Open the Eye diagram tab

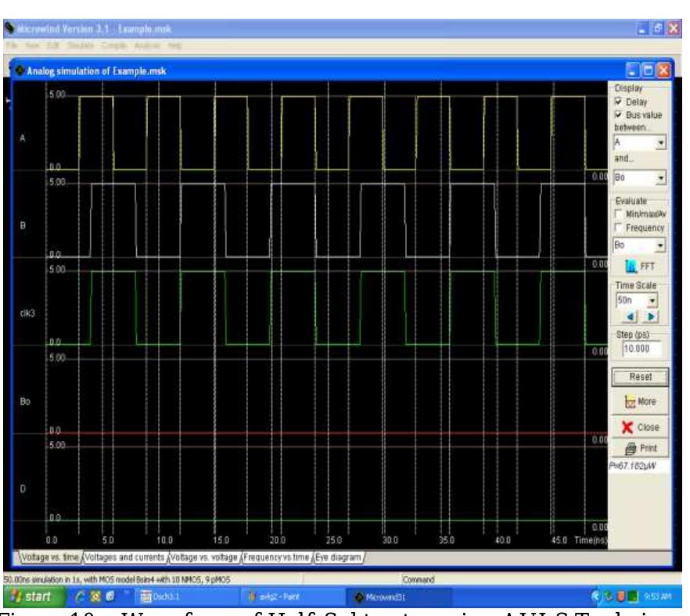tap(338, 557)
